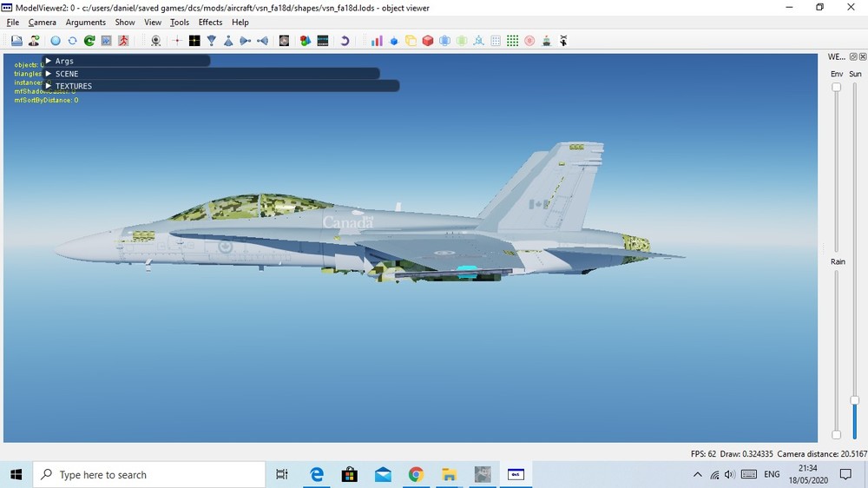This screenshot has width=868, height=488.
Task: Click the webcam camera toolbar icon
Action: 155,41
